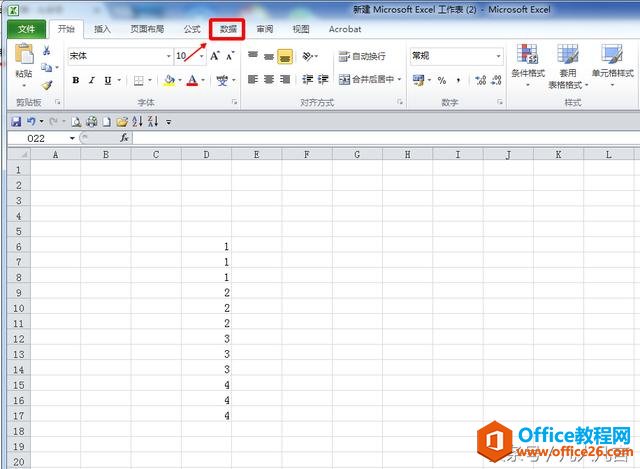Toggle bold formatting

(x=76, y=80)
